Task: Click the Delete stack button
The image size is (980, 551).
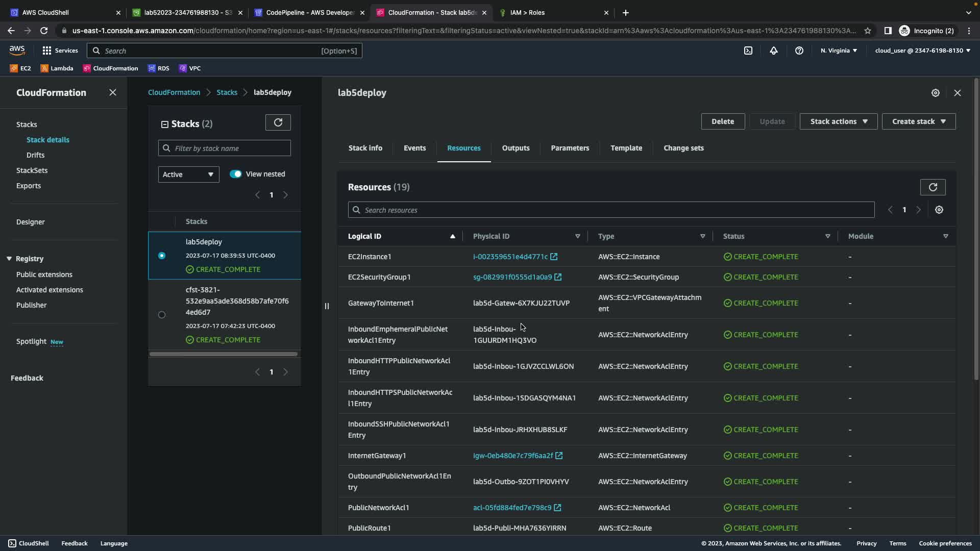Action: (x=722, y=121)
